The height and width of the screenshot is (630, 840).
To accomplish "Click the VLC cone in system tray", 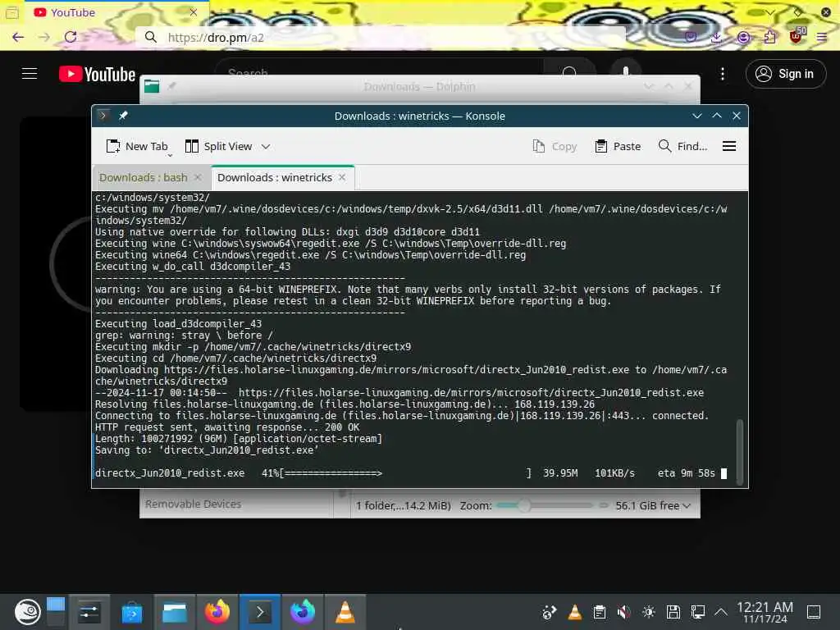I will pyautogui.click(x=575, y=612).
